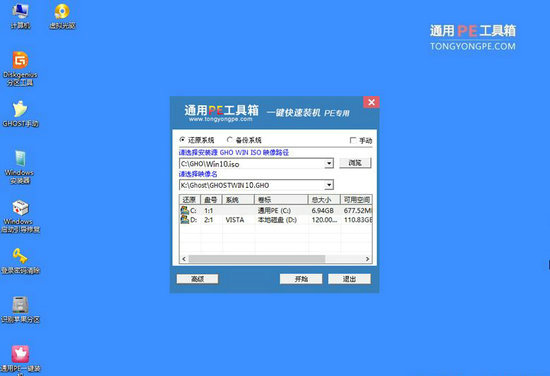Click the partition list horizontal scrollbar thumb
The image size is (550, 376).
[x=257, y=259]
